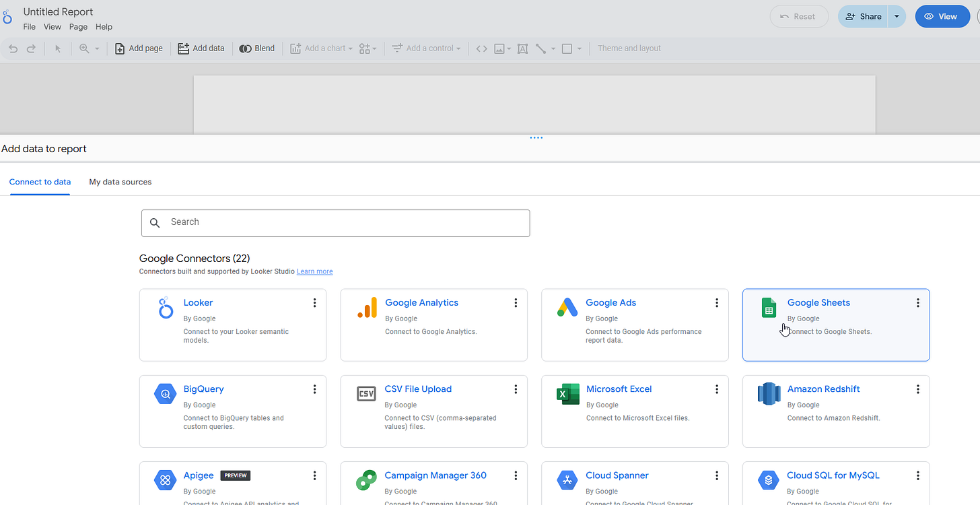Expand the line tool dropdown arrow
980x505 pixels.
pos(553,48)
